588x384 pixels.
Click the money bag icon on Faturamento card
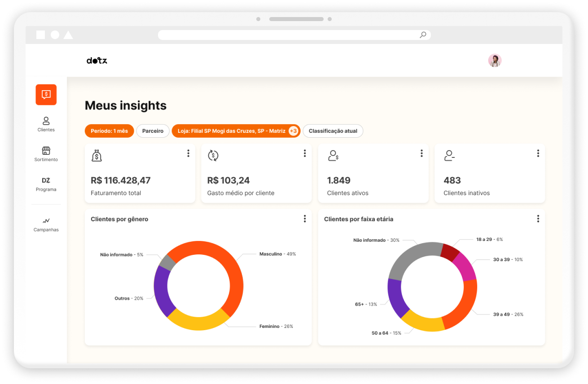tap(97, 156)
